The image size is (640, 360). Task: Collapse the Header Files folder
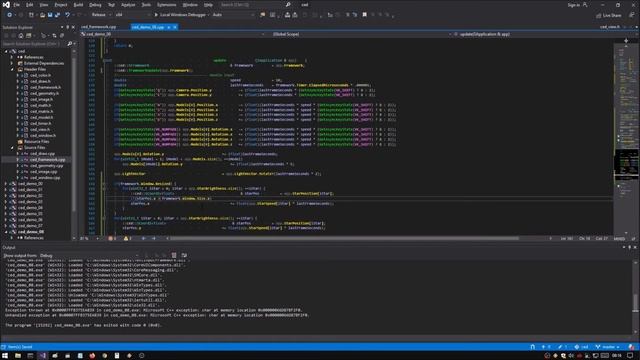coord(12,69)
